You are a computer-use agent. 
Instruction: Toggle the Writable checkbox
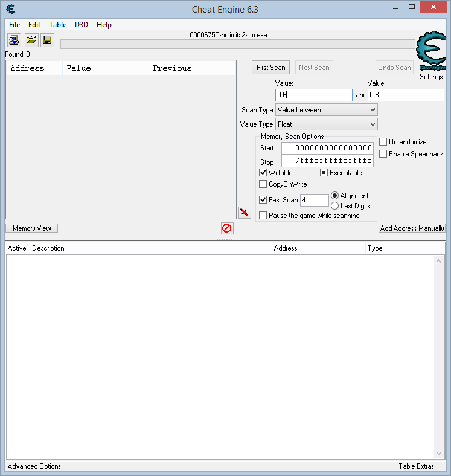pos(263,173)
